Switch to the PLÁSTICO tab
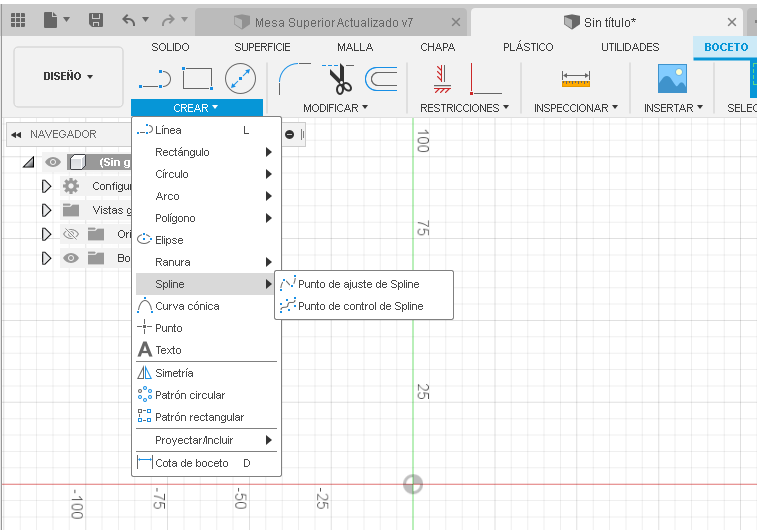The height and width of the screenshot is (530, 757). (x=528, y=47)
